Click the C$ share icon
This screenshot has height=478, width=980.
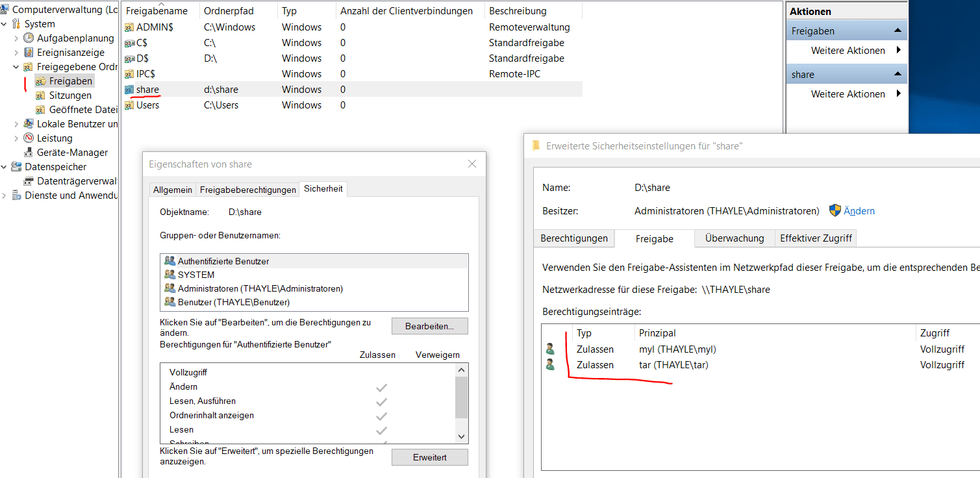(130, 43)
